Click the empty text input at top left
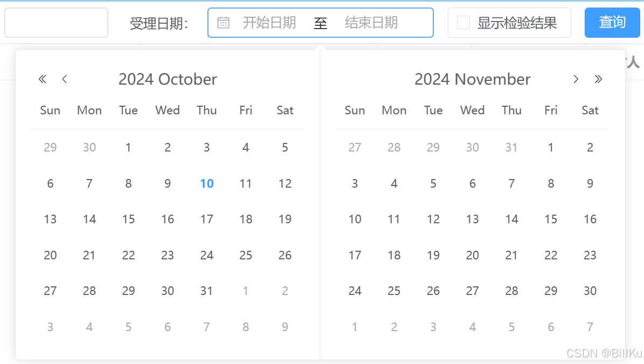Image resolution: width=644 pixels, height=364 pixels. [x=56, y=23]
